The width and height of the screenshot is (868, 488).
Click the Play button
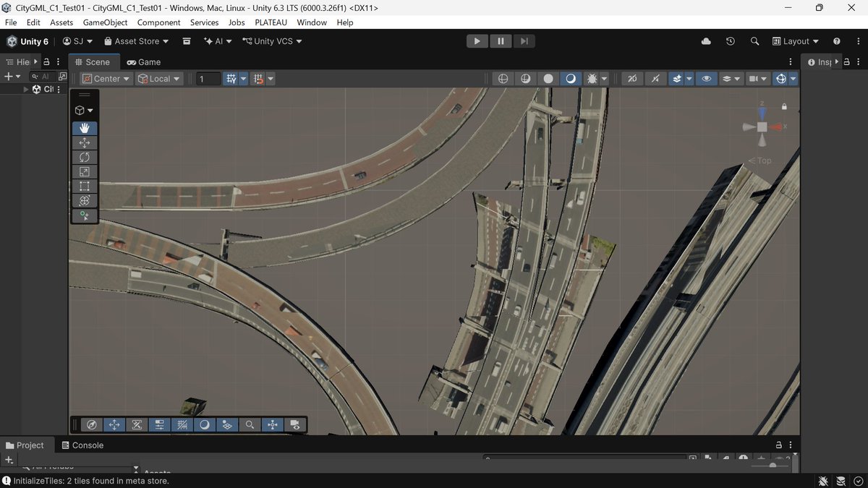(477, 41)
